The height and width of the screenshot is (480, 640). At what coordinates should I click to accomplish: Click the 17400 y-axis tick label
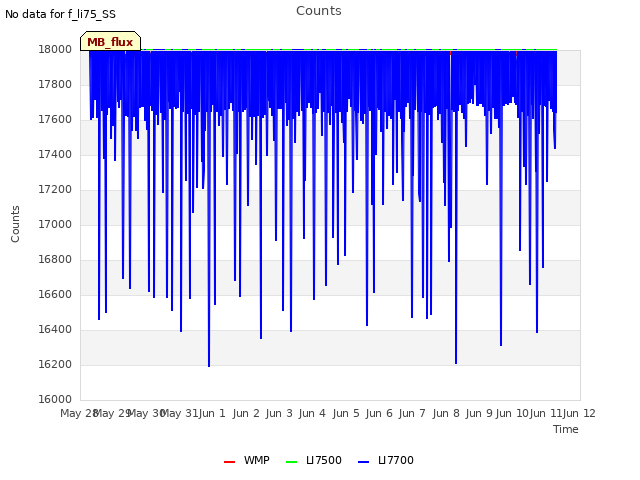(x=55, y=154)
